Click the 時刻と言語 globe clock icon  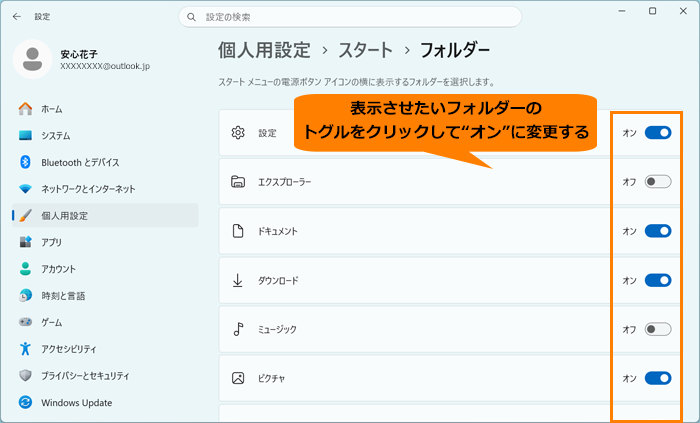click(x=25, y=295)
